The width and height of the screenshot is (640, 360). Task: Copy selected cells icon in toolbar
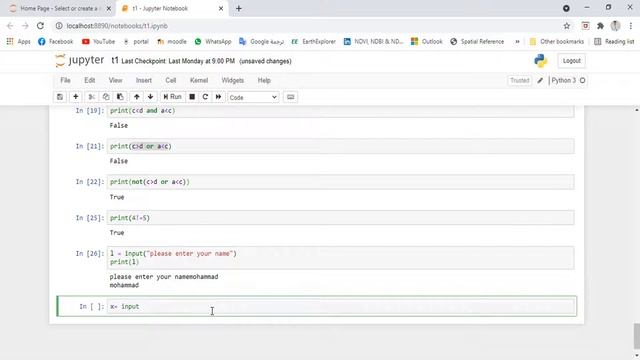(x=106, y=97)
